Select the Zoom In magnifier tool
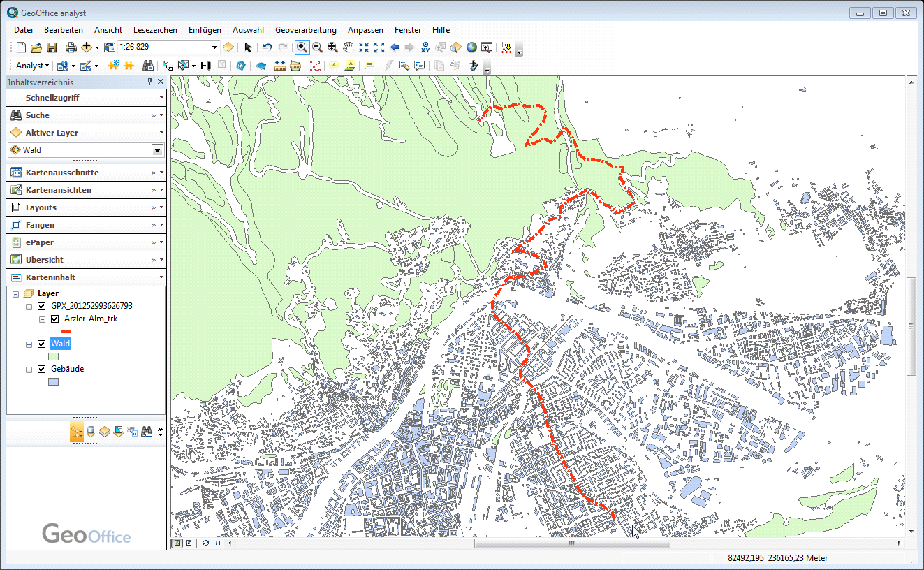 (302, 47)
